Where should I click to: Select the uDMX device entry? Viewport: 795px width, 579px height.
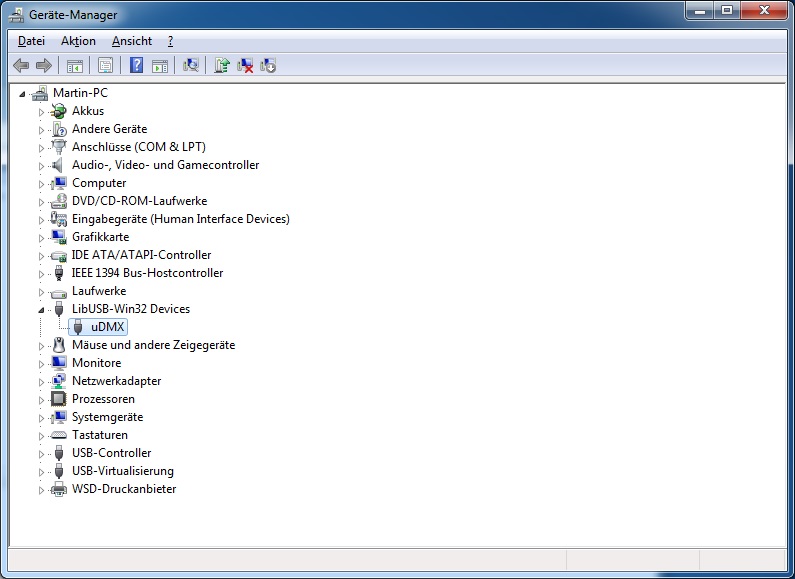point(98,327)
